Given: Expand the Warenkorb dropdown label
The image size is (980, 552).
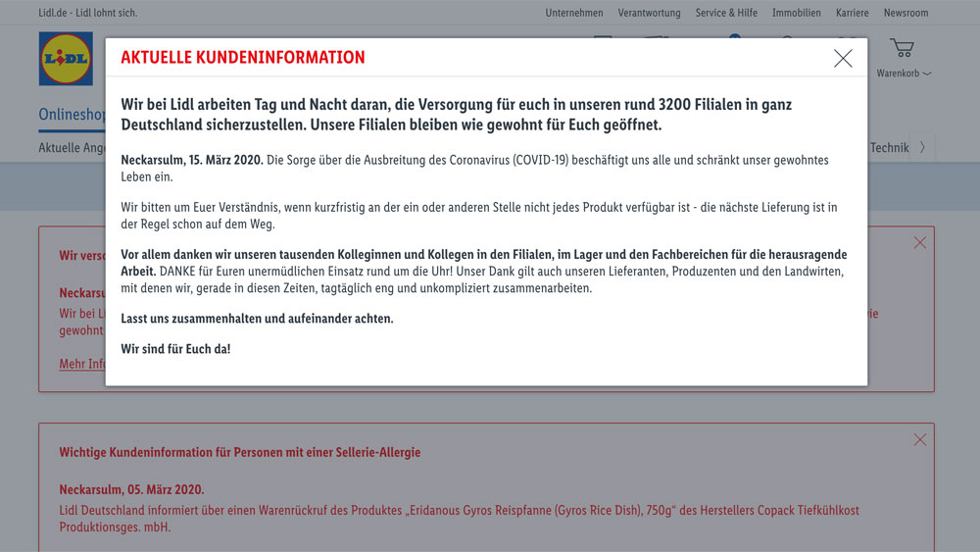Looking at the screenshot, I should pyautogui.click(x=904, y=74).
